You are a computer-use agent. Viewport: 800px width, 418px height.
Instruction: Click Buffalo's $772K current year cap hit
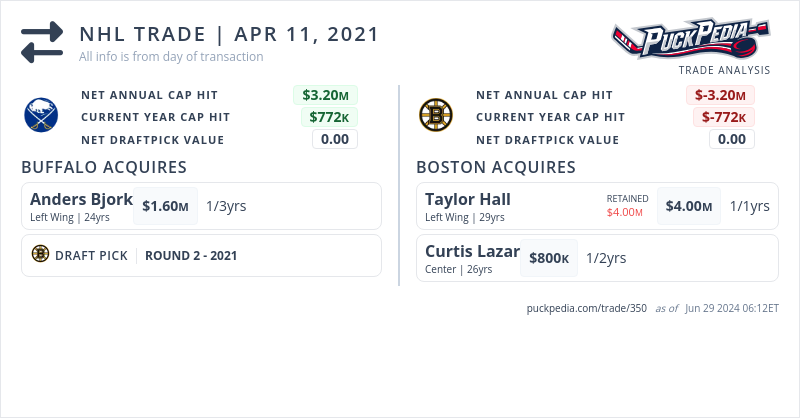(329, 117)
